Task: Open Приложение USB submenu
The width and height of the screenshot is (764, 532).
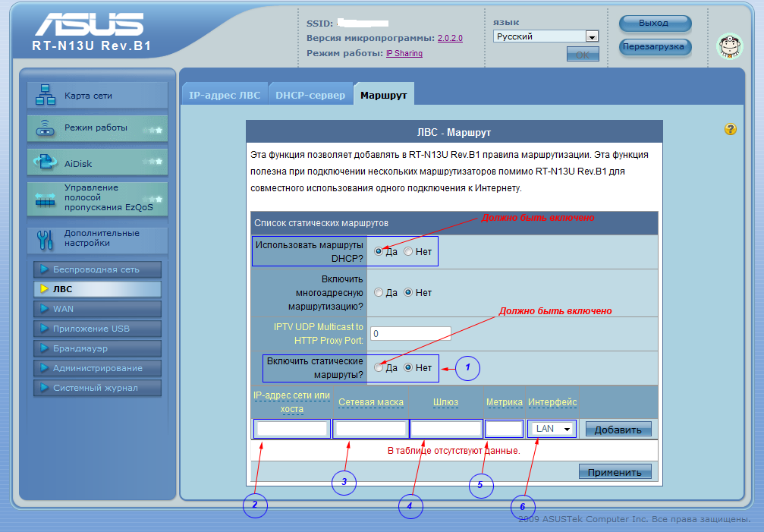Action: 97,329
